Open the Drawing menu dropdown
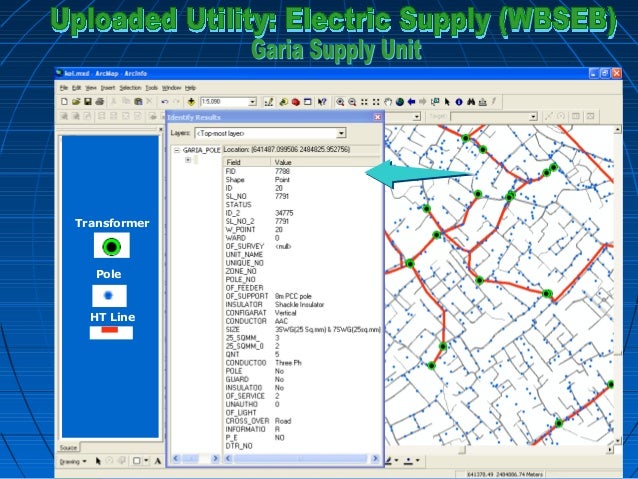The width and height of the screenshot is (638, 479). 73,462
